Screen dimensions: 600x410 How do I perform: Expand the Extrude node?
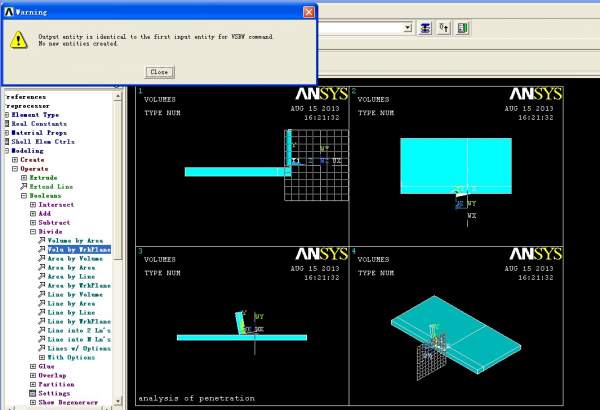point(24,178)
